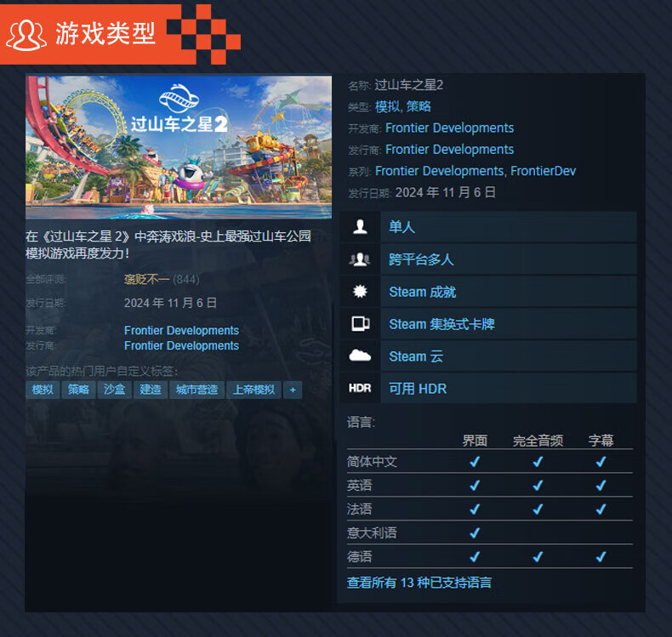Click the release date 2024 年 11 月 6 日 under banner
Screen dimensions: 672x637
pyautogui.click(x=170, y=304)
